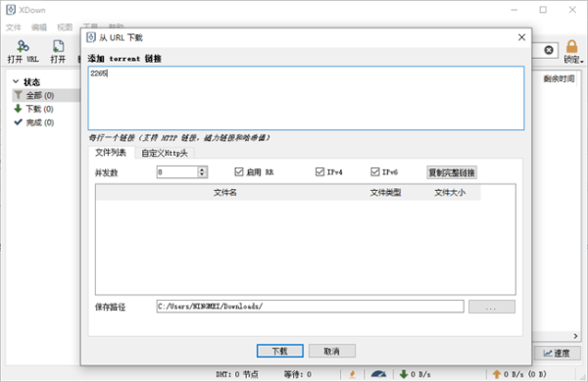The image size is (588, 382).
Task: Click the speed gauge icon in status bar
Action: tap(378, 374)
